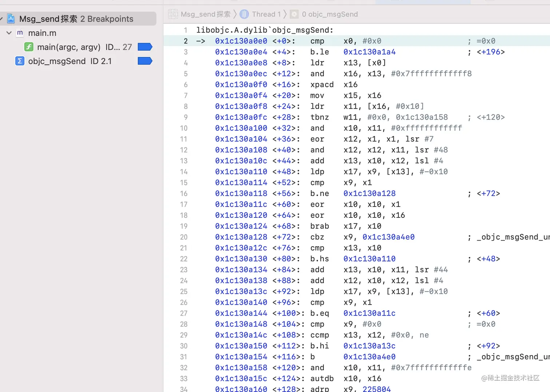Click the <+60> comment on line 27
The height and width of the screenshot is (392, 550).
point(488,313)
